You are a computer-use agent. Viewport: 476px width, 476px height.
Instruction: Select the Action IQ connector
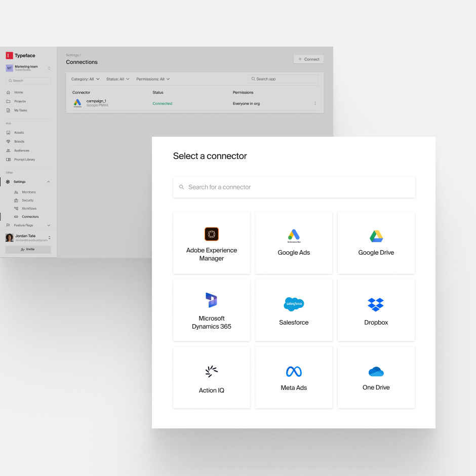212,377
